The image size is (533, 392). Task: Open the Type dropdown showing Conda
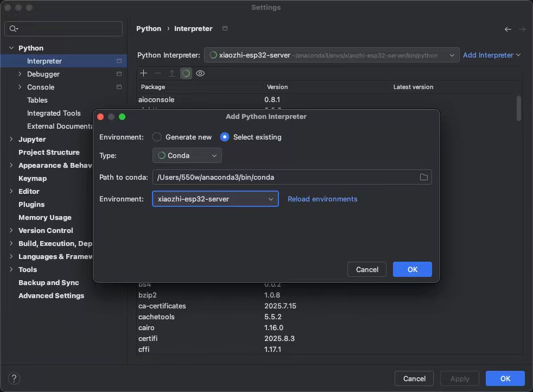coord(187,155)
